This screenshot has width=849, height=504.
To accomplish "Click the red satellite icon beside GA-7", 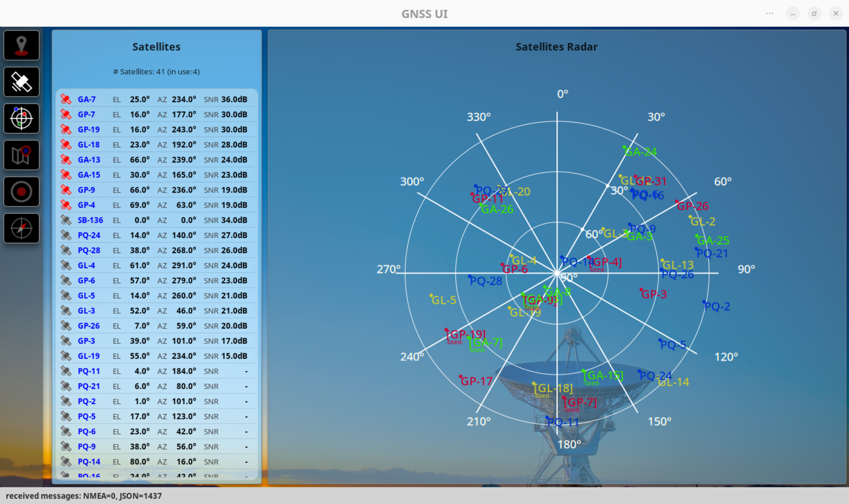I will 66,100.
